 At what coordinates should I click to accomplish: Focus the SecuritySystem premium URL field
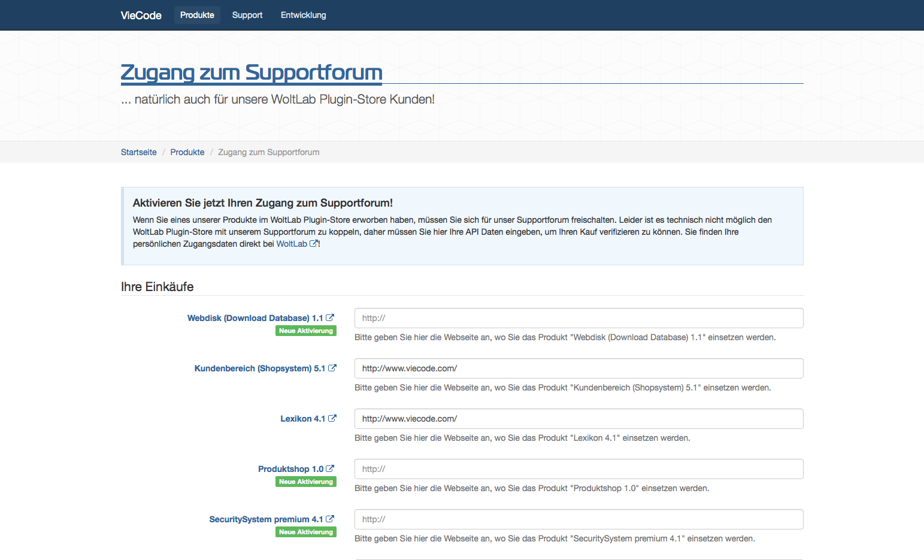click(x=578, y=519)
